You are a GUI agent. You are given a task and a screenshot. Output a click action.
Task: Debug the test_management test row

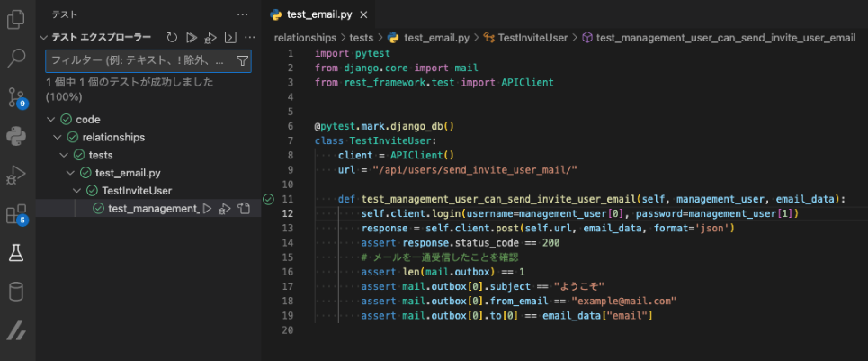(224, 209)
